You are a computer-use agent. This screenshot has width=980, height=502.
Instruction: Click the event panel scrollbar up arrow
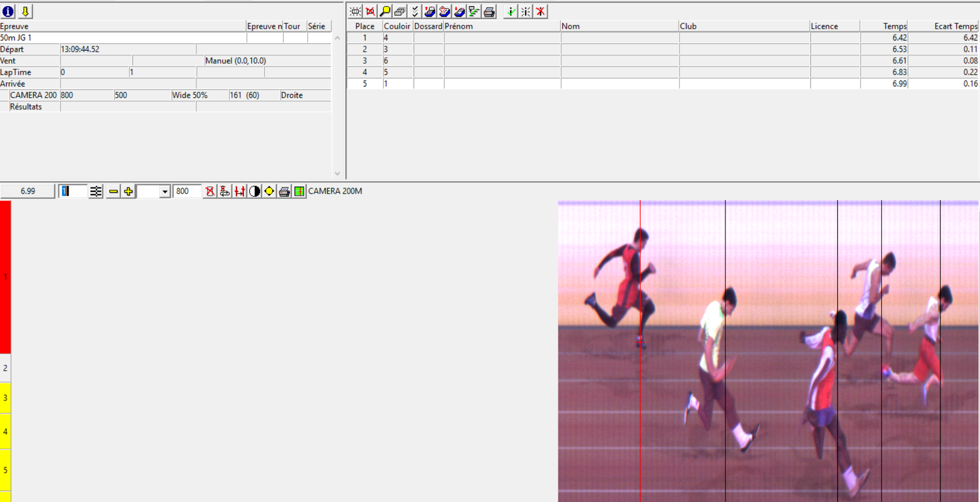tap(337, 38)
